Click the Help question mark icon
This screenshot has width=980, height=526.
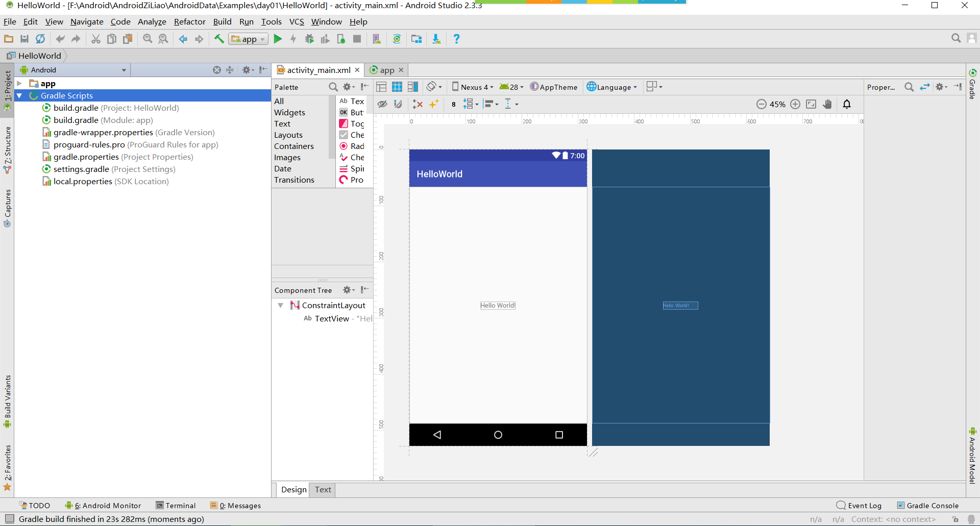point(456,39)
